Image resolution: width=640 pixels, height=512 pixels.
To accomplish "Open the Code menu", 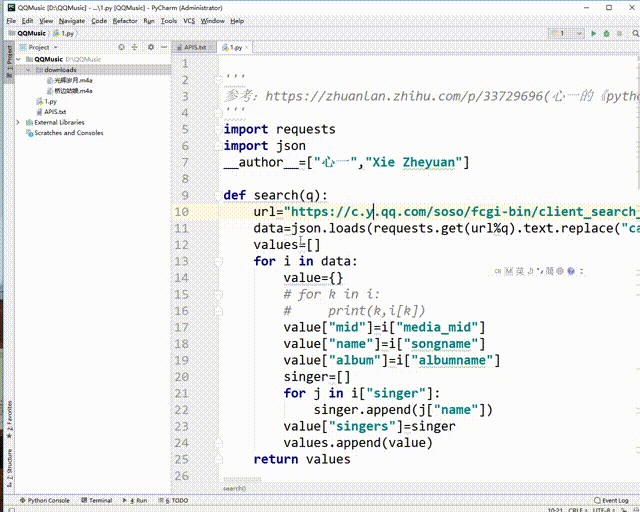I will (99, 21).
